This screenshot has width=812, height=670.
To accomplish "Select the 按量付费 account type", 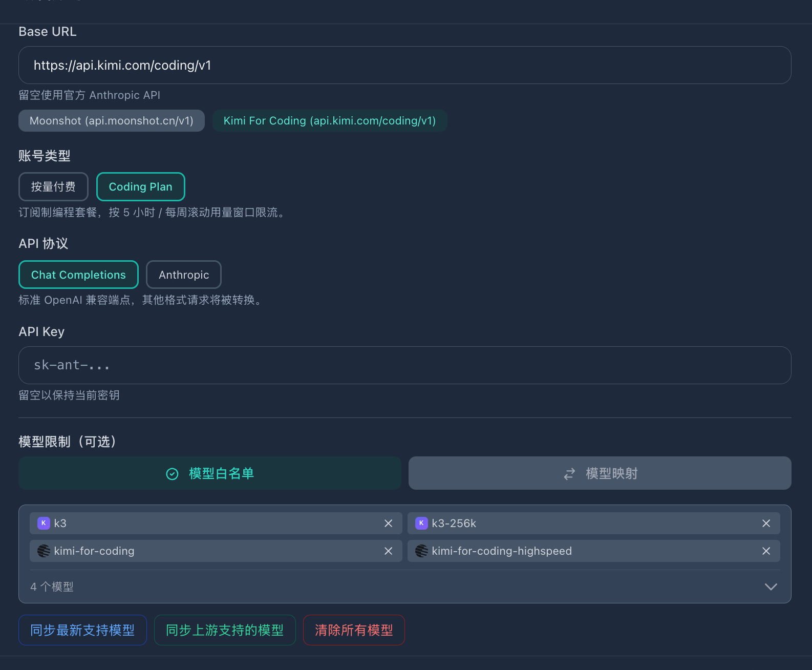I will 53,187.
